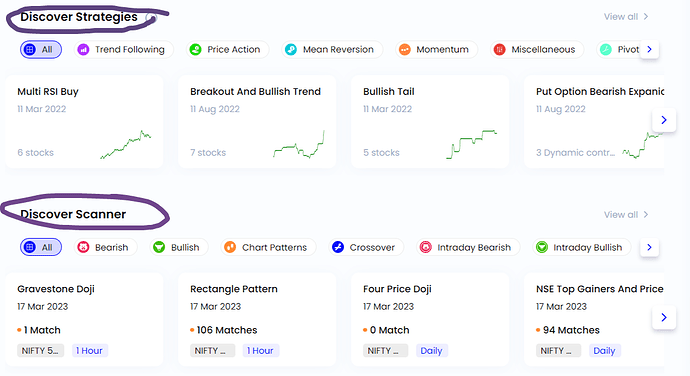Open the Rectangle Pattern scanner card
The image size is (690, 376).
coord(257,319)
